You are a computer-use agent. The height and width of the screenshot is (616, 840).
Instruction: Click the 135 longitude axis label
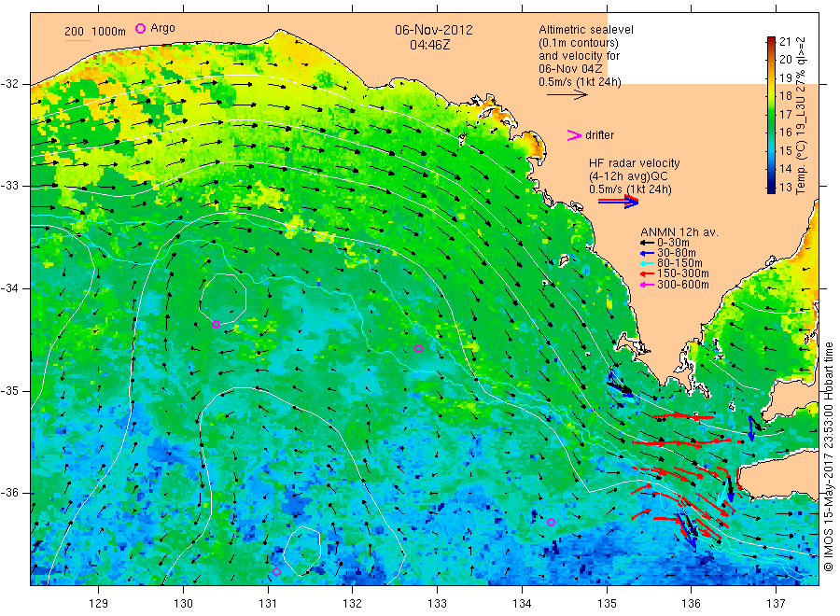(607, 603)
